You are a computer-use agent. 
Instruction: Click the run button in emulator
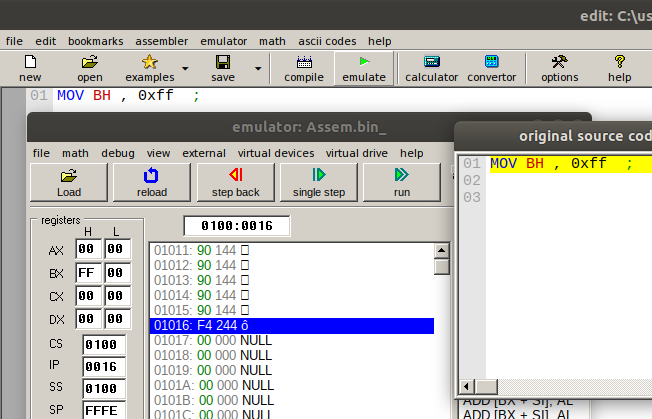click(401, 183)
